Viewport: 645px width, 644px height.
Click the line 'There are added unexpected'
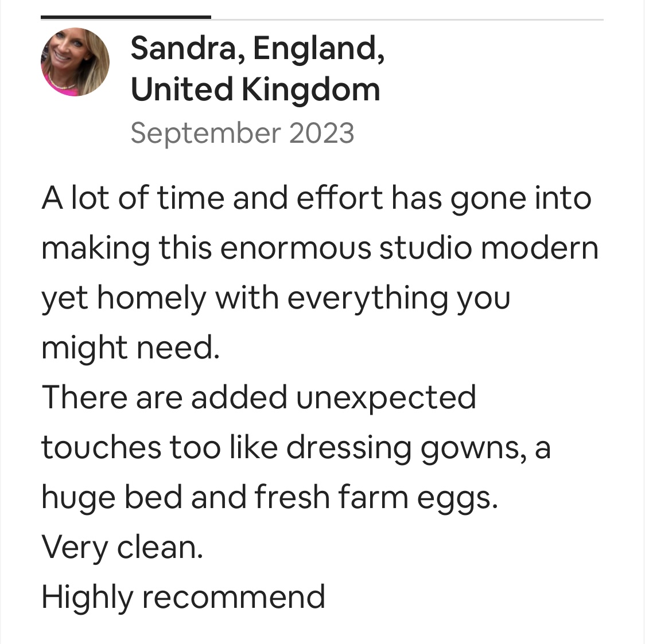click(259, 398)
